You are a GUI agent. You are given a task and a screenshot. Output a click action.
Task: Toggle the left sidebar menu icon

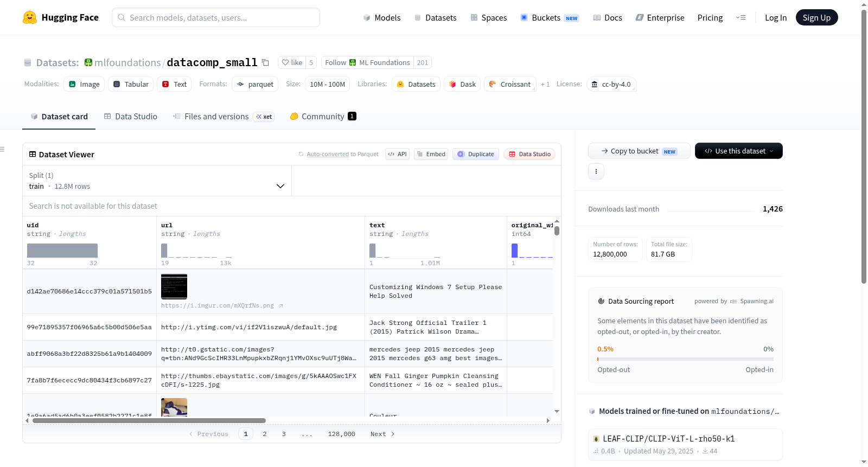pyautogui.click(x=2, y=149)
